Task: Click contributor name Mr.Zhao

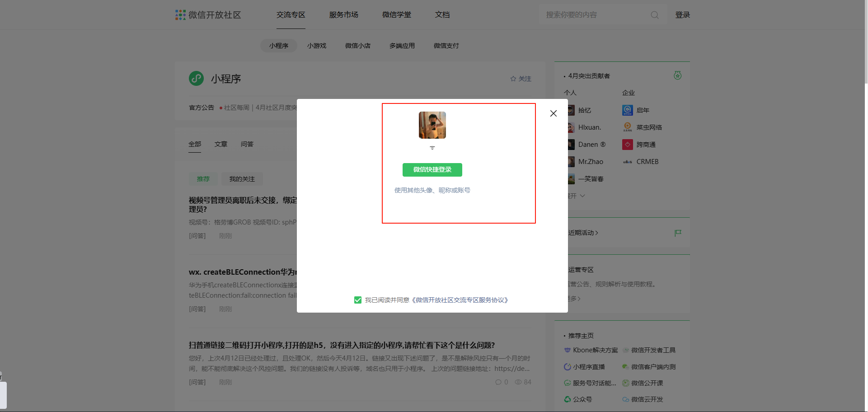Action: 591,162
